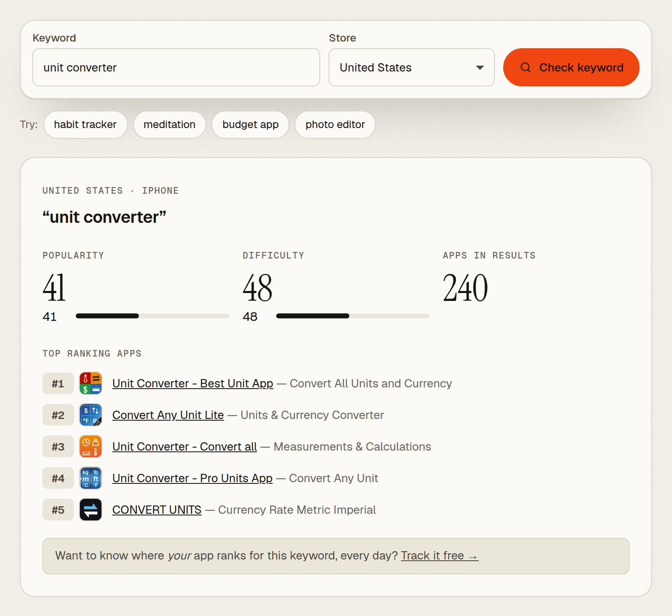Open the CONVERT UNITS app link

157,510
